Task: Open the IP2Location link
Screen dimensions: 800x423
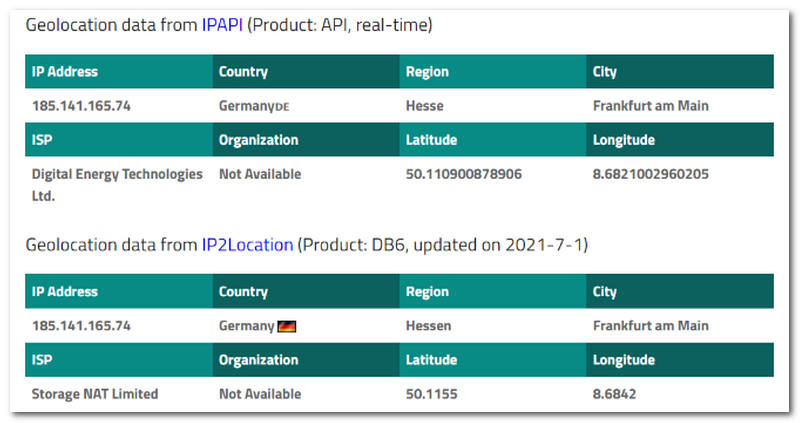Action: 247,244
